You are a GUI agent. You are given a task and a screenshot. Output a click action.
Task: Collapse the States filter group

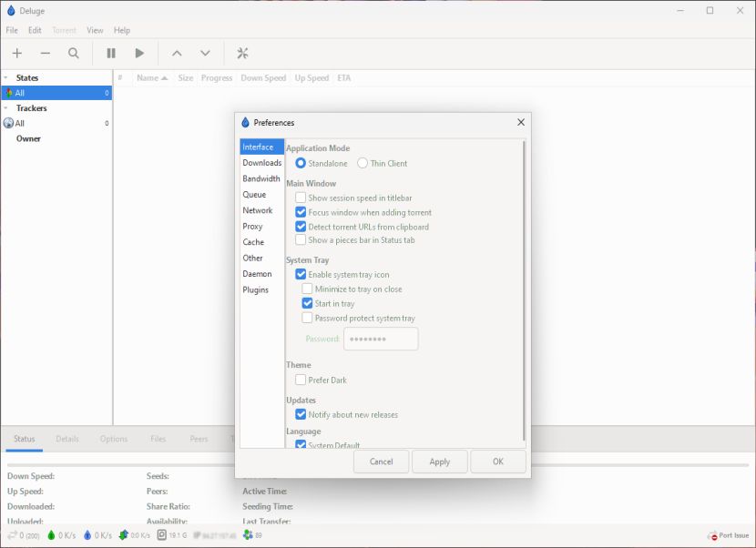pyautogui.click(x=5, y=77)
